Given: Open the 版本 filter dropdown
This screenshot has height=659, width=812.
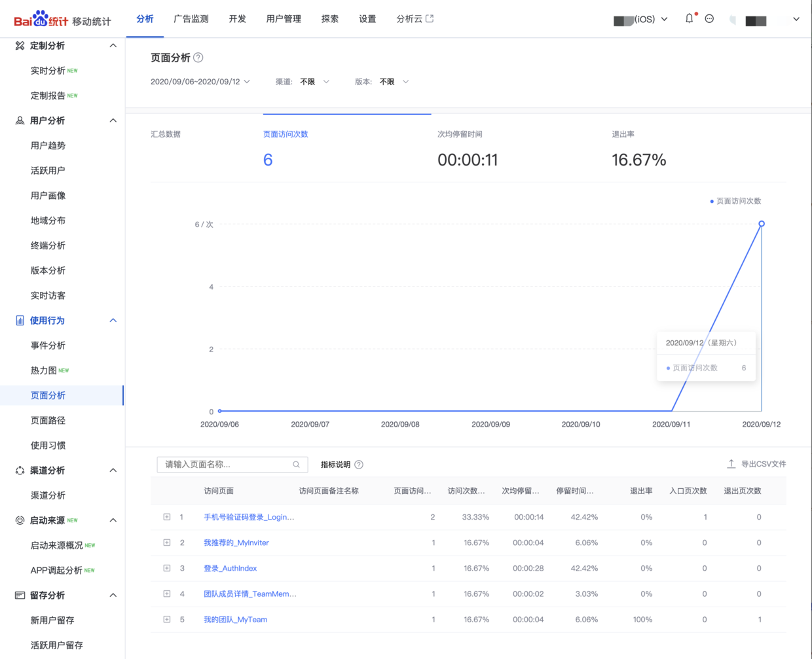Looking at the screenshot, I should 394,82.
